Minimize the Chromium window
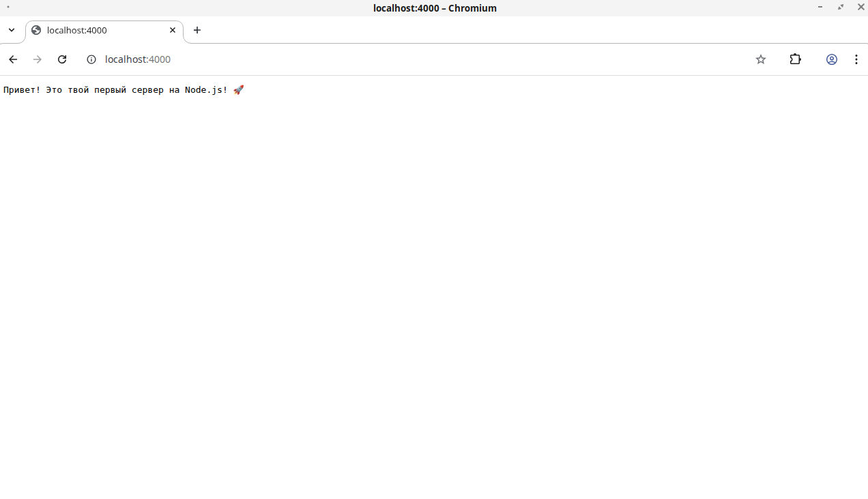Image resolution: width=868 pixels, height=499 pixels. pos(820,7)
